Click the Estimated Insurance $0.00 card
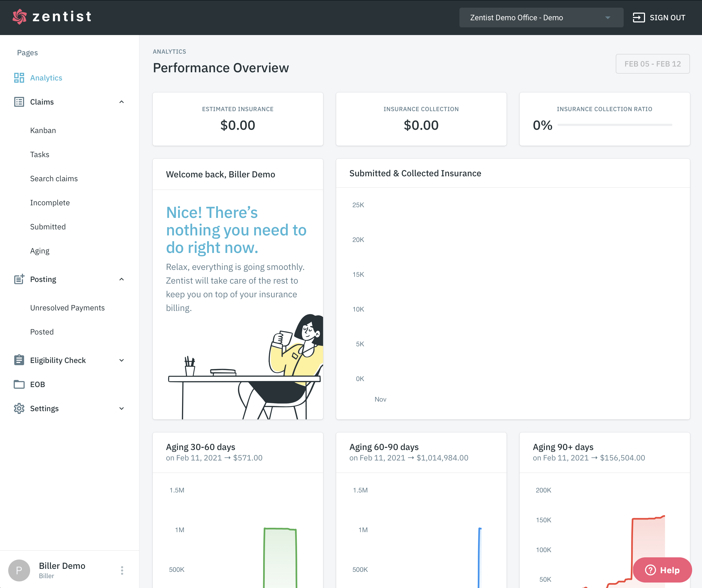 coord(238,119)
